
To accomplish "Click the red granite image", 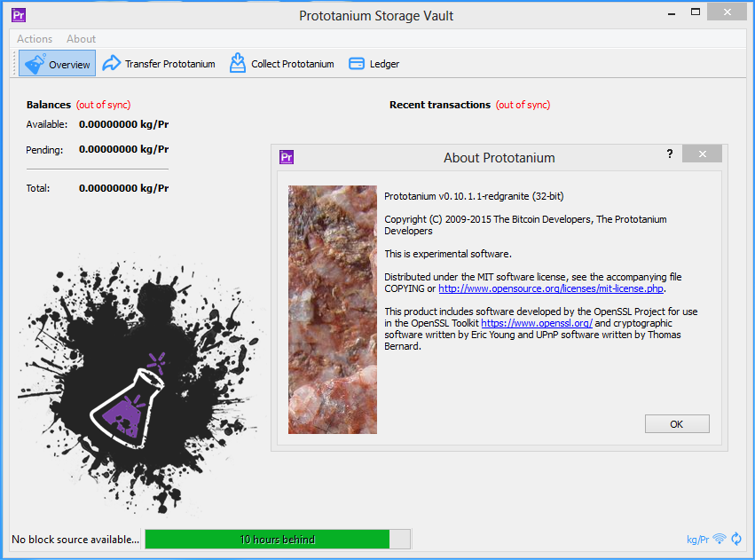I will coord(333,310).
